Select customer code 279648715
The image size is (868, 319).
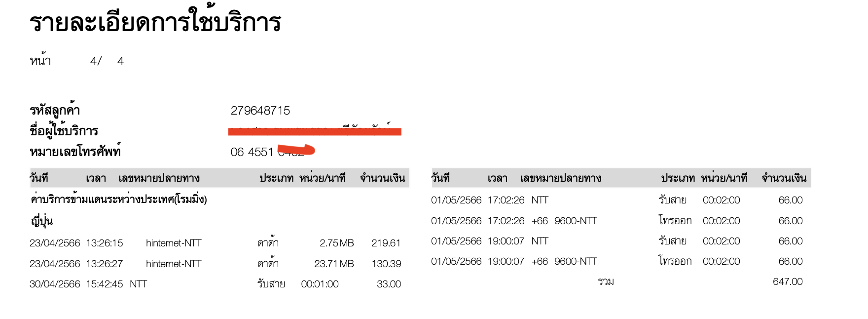[260, 111]
